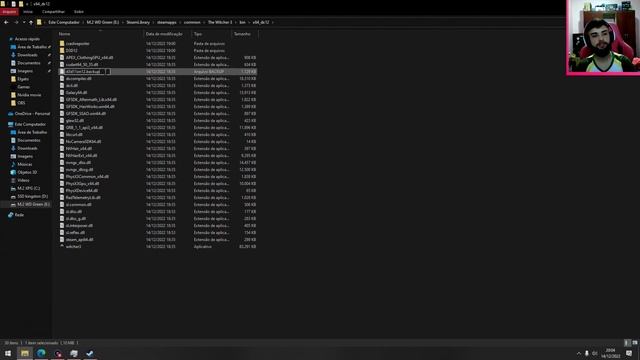Open Este Computador in navigation pane
Viewport: 640px width, 360px height.
click(x=30, y=124)
